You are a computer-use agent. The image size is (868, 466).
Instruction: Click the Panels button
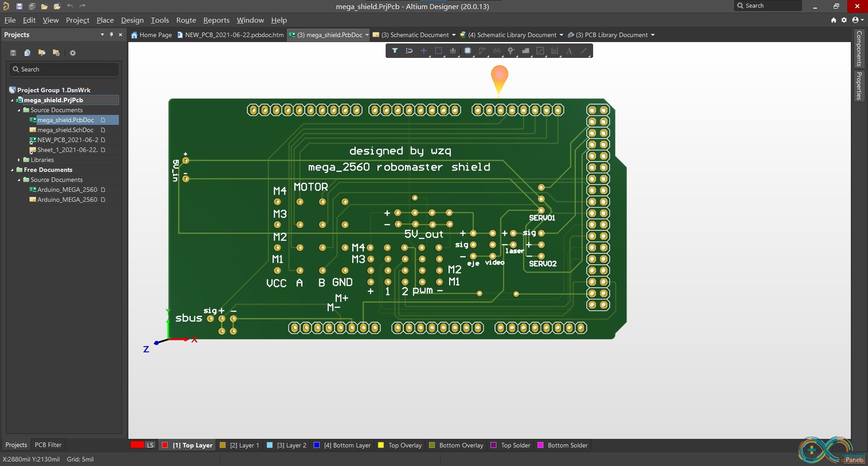point(854,460)
